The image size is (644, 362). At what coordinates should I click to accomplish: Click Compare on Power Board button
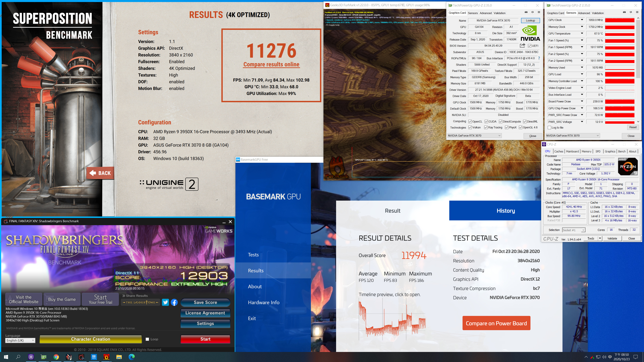click(x=496, y=323)
